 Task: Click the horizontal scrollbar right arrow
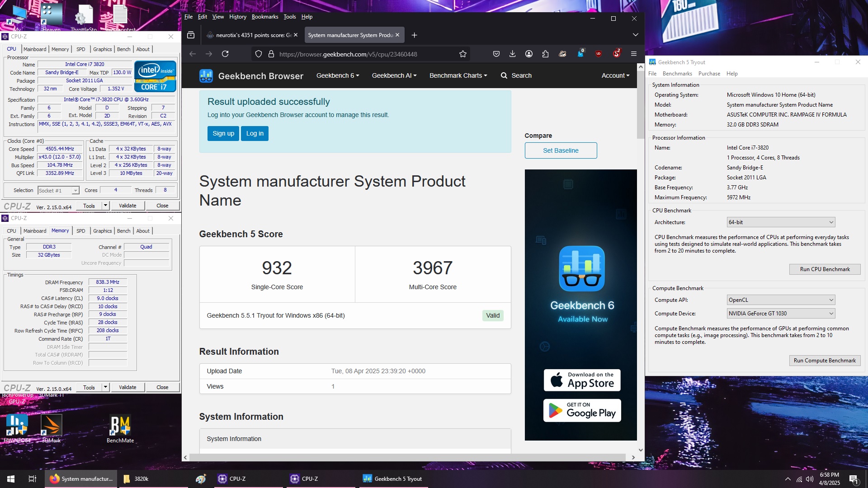tap(633, 457)
